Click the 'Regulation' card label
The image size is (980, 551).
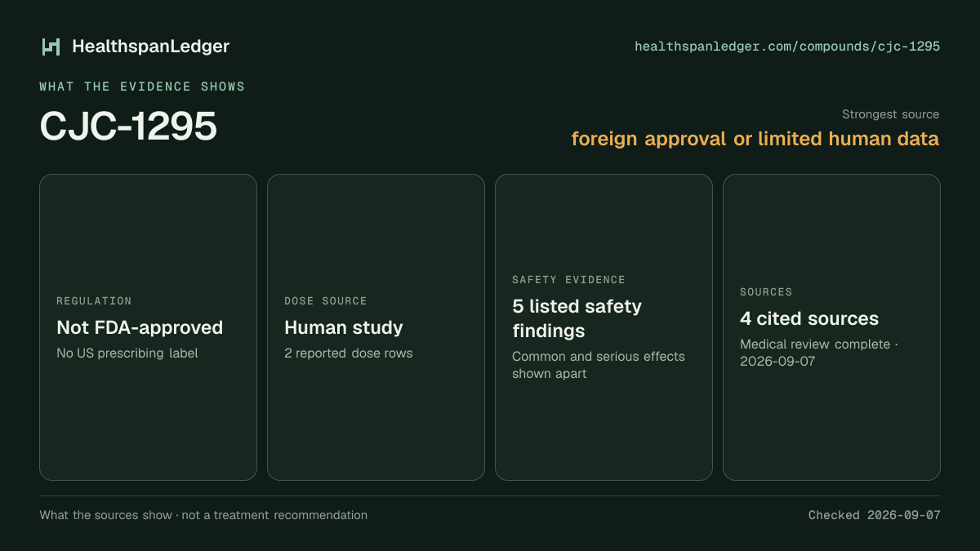[94, 301]
